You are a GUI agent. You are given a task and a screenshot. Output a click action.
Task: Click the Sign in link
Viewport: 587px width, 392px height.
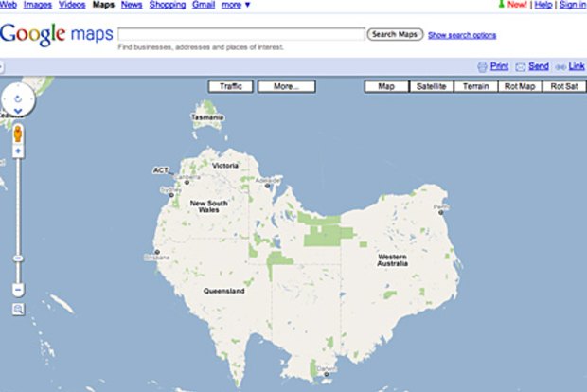(x=572, y=5)
